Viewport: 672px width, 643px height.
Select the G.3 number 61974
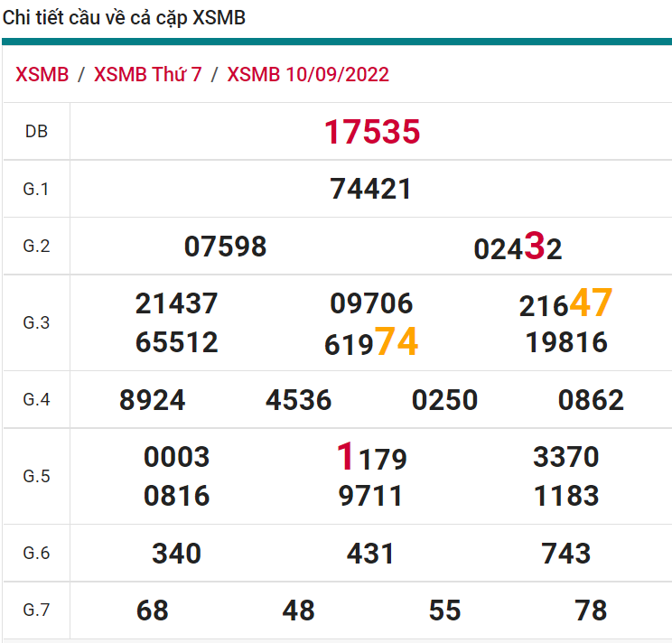pyautogui.click(x=371, y=342)
